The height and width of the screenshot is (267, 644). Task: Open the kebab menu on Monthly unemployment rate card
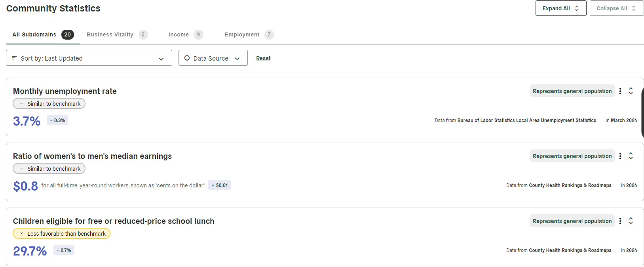(x=620, y=91)
